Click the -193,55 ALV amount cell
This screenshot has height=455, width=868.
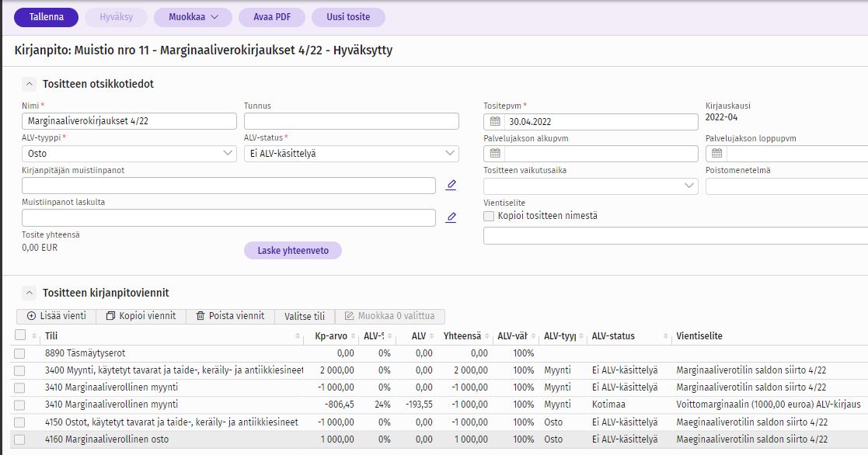tap(419, 405)
